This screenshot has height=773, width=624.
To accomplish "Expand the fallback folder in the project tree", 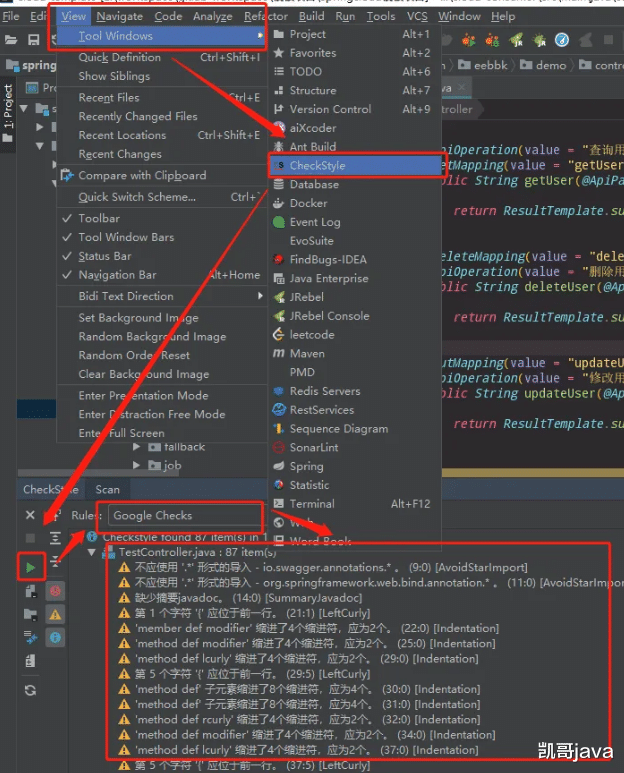I will 137,447.
